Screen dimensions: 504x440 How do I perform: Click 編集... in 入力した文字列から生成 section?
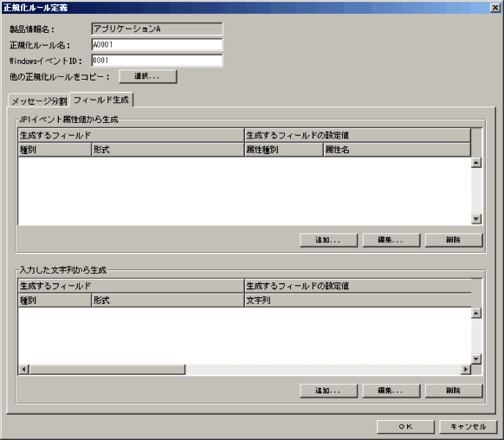391,391
